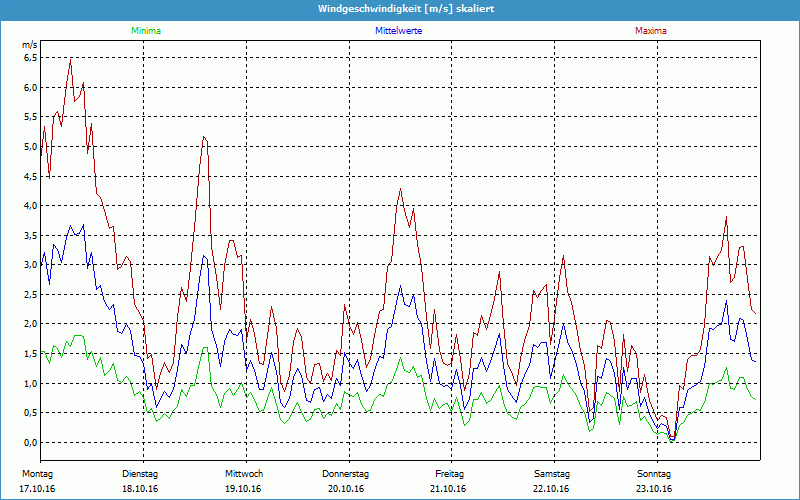Click the 6,0 y-axis value
800x500 pixels.
pos(31,88)
